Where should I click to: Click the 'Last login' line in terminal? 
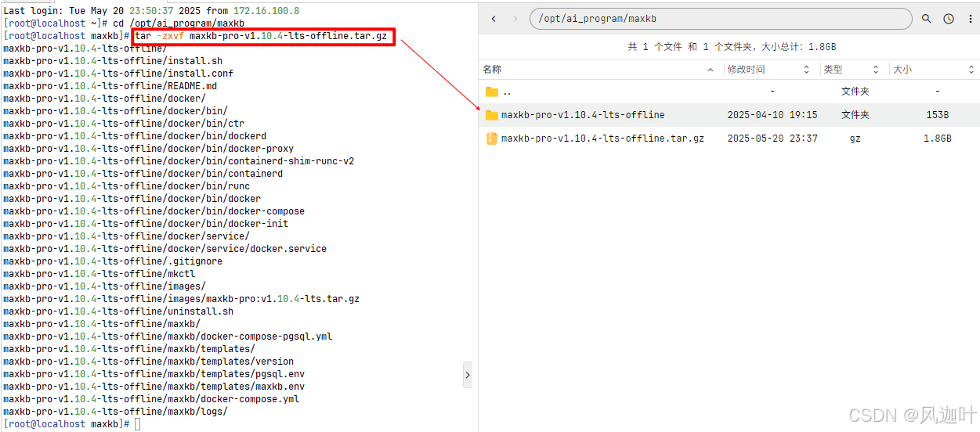pyautogui.click(x=151, y=11)
